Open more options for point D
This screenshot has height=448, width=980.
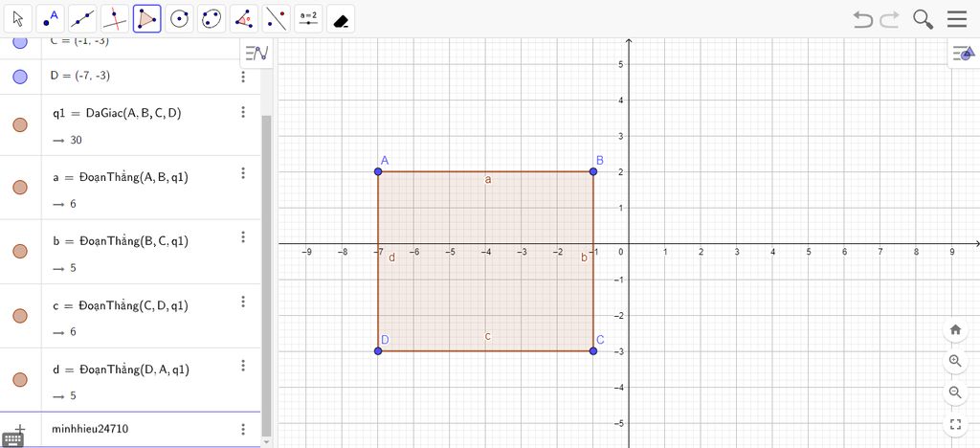click(243, 77)
